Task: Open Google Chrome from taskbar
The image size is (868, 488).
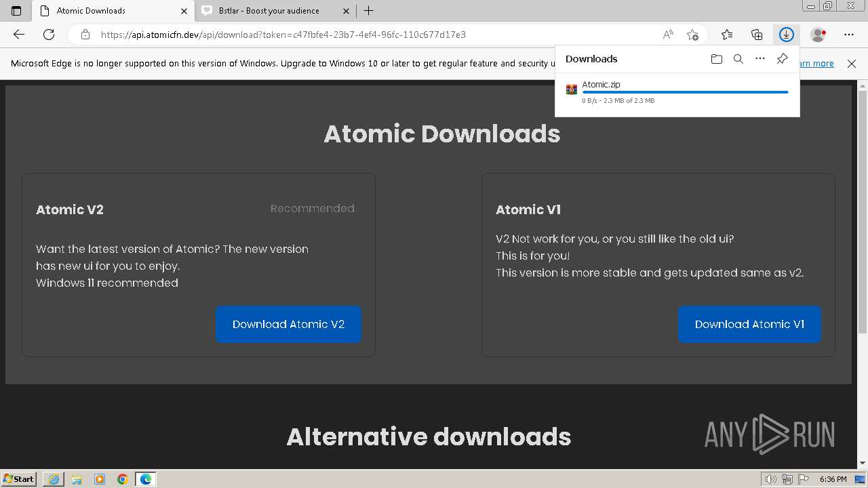Action: pyautogui.click(x=123, y=479)
